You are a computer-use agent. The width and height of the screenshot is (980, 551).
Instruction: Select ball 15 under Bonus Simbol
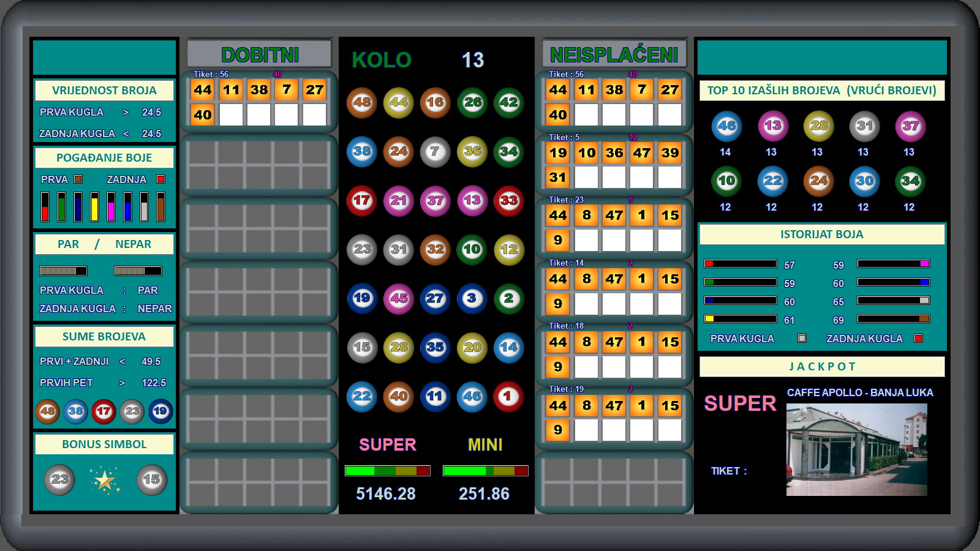151,480
